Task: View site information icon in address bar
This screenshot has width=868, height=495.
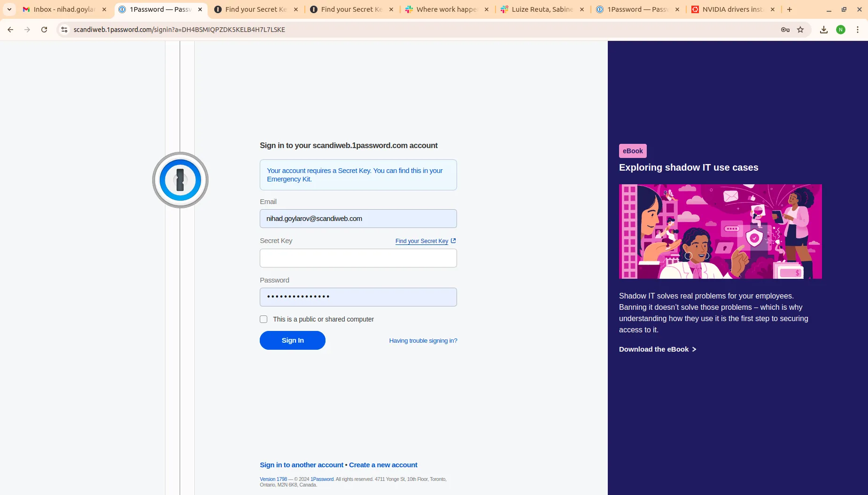Action: click(x=64, y=30)
